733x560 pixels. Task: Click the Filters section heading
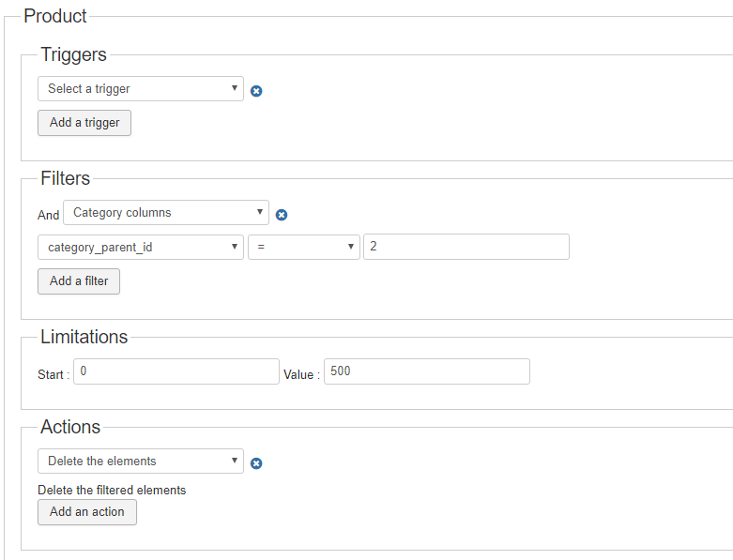[x=66, y=178]
